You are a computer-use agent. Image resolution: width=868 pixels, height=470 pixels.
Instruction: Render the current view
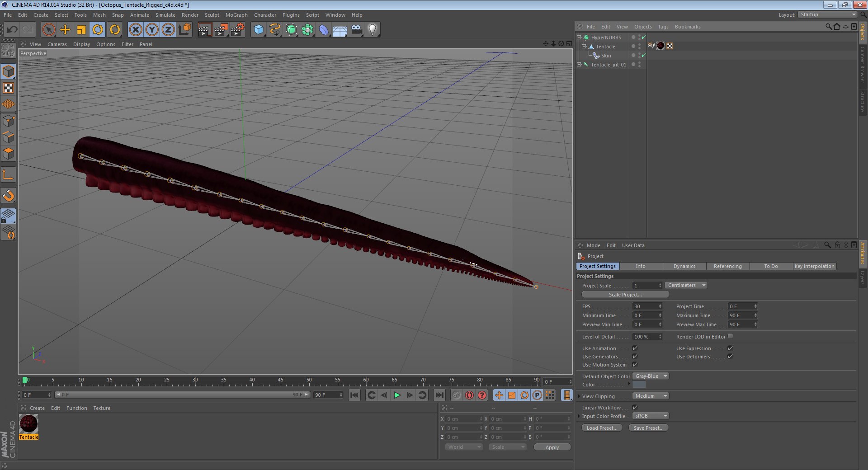click(x=204, y=30)
